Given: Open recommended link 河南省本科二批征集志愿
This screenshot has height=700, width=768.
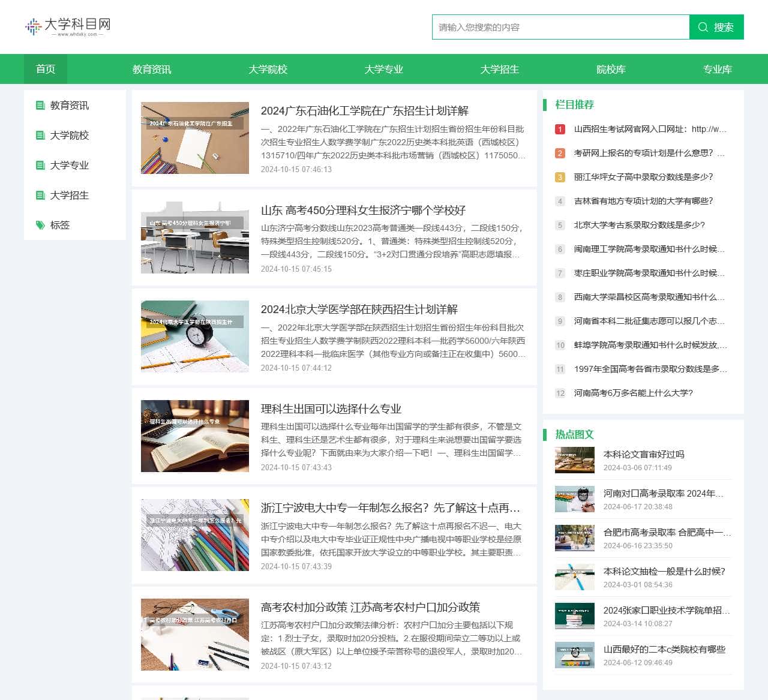Looking at the screenshot, I should click(650, 321).
